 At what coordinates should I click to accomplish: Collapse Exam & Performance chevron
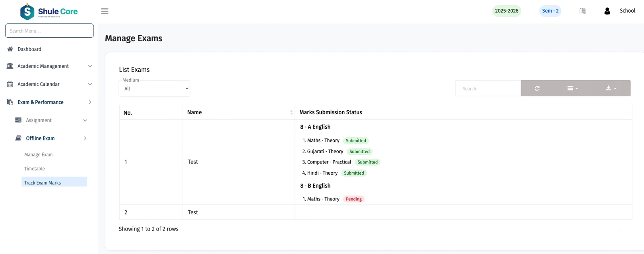pos(90,102)
